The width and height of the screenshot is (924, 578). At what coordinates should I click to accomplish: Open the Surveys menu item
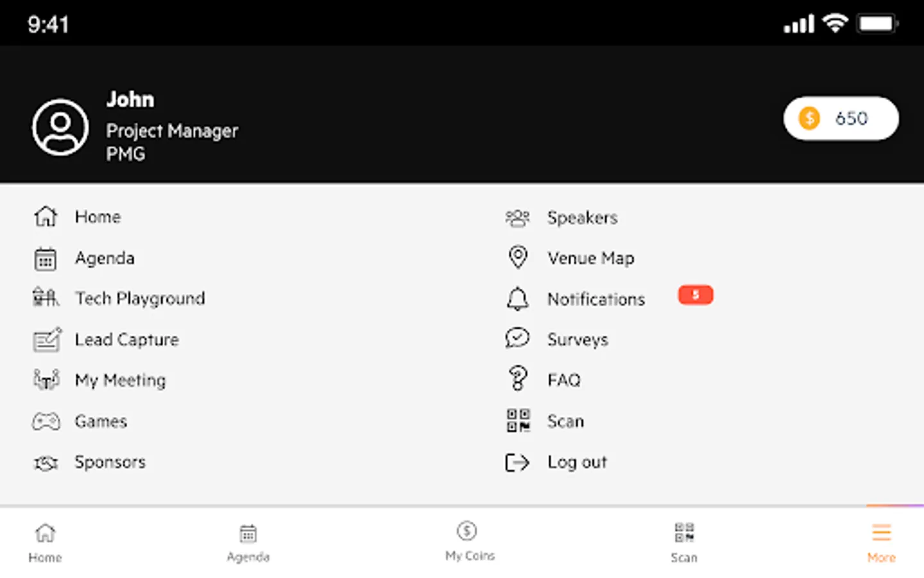[577, 340]
